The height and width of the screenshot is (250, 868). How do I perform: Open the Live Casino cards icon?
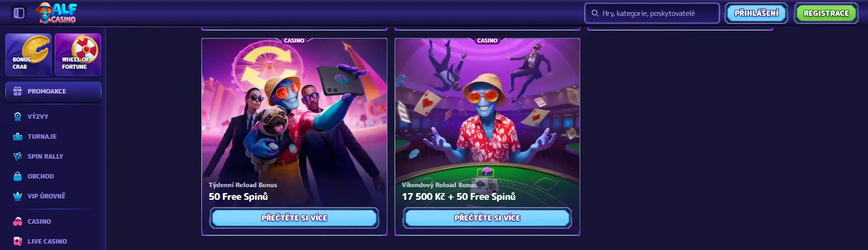point(18,241)
